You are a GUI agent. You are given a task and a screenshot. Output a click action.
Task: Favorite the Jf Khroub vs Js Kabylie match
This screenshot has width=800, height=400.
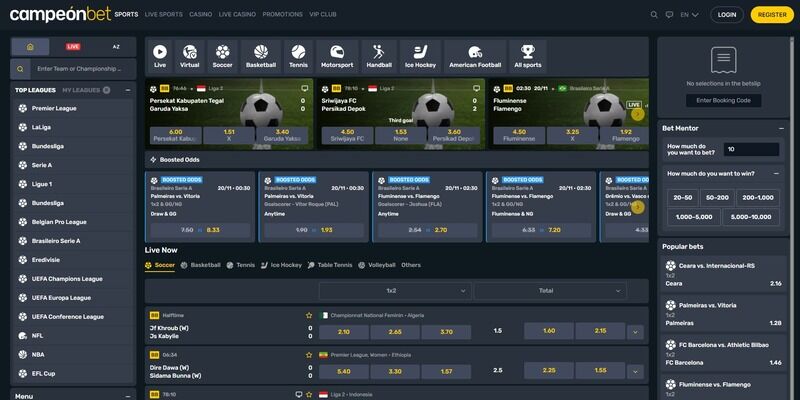pos(308,328)
